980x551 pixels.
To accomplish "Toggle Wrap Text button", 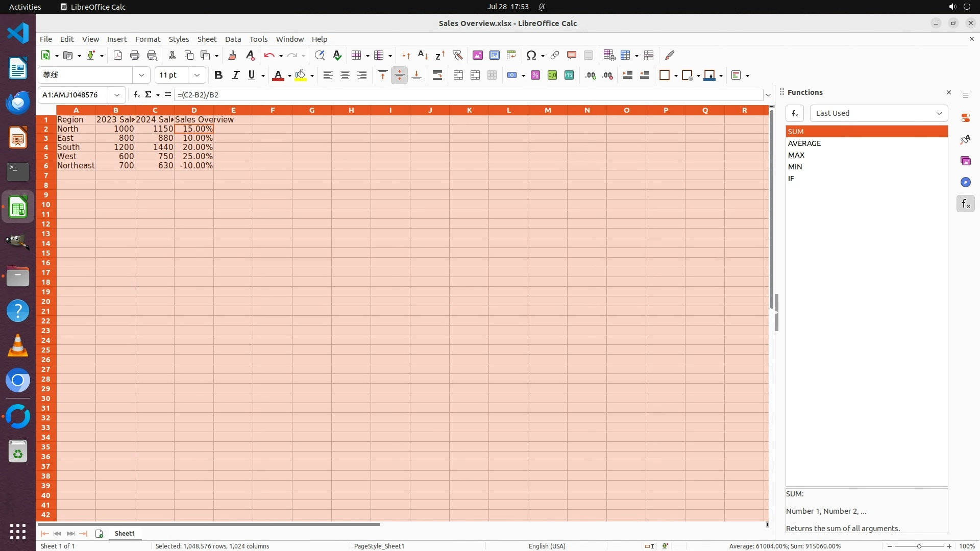I will 437,75.
